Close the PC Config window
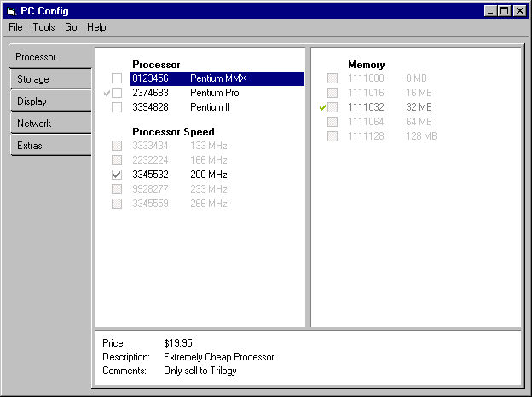532x397 pixels. (520, 11)
